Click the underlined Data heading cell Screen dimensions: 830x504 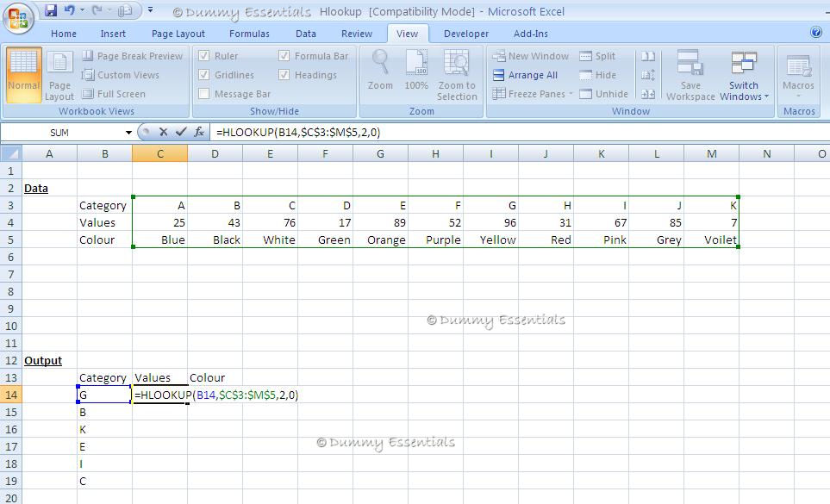tap(50, 189)
